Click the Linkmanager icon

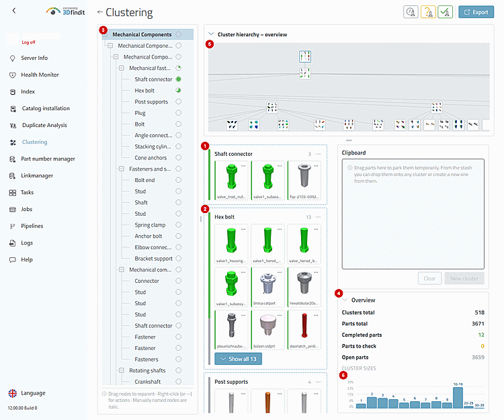(13, 176)
